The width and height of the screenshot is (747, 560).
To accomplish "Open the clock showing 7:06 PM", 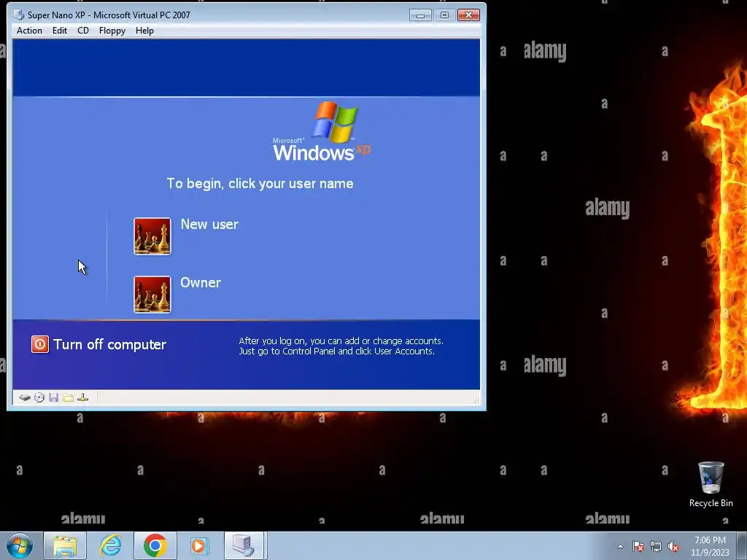I will pyautogui.click(x=710, y=546).
